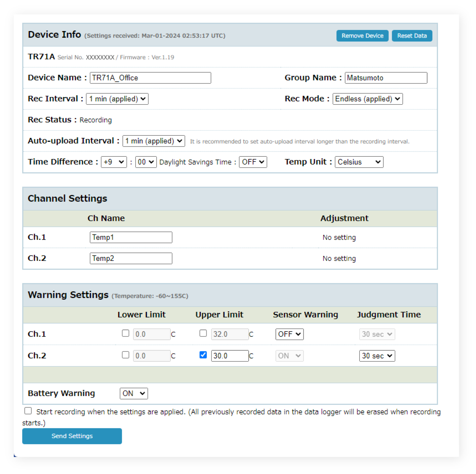Click Ch.1 No setting adjustment text
The image size is (476, 474).
coord(339,237)
